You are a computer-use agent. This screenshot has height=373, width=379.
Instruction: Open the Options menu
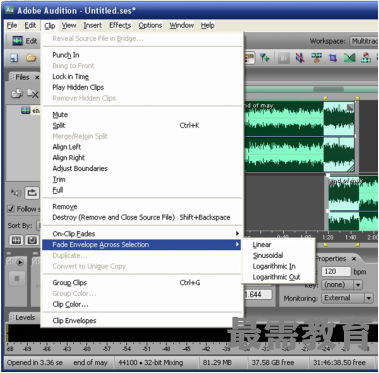click(150, 25)
